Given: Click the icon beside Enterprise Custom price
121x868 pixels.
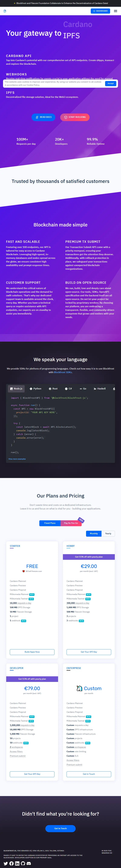Looking at the screenshot, I should (80, 688).
